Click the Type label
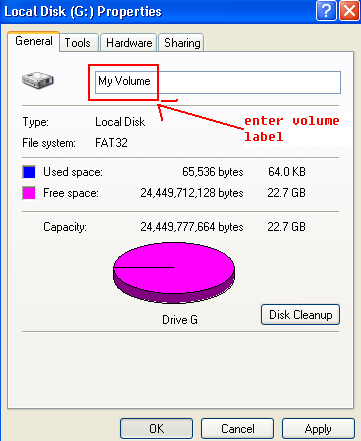The width and height of the screenshot is (361, 441). (35, 122)
